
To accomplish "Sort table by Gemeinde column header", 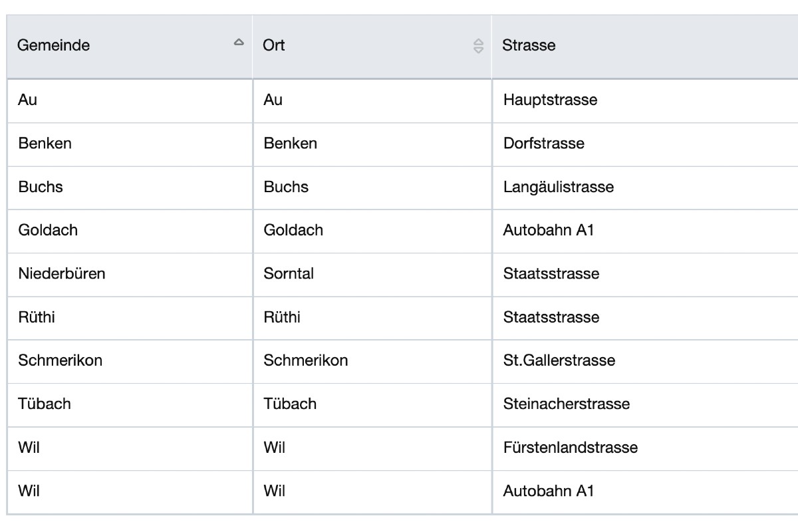I will click(x=53, y=46).
